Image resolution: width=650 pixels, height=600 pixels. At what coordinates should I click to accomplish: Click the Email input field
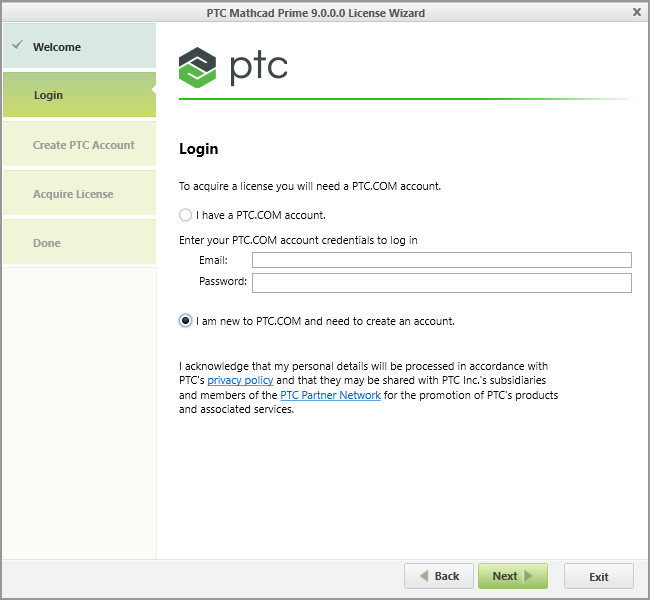point(441,260)
